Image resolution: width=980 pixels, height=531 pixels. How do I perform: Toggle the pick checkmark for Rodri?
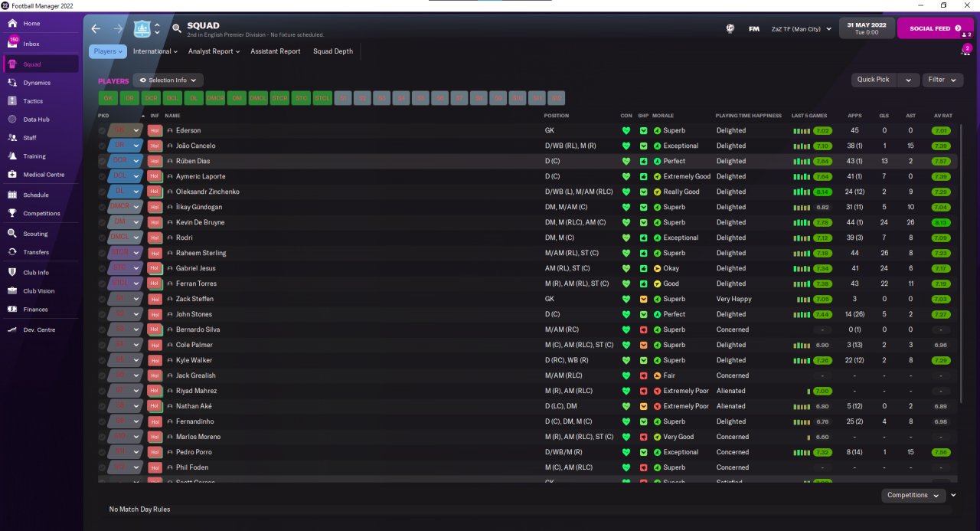103,238
